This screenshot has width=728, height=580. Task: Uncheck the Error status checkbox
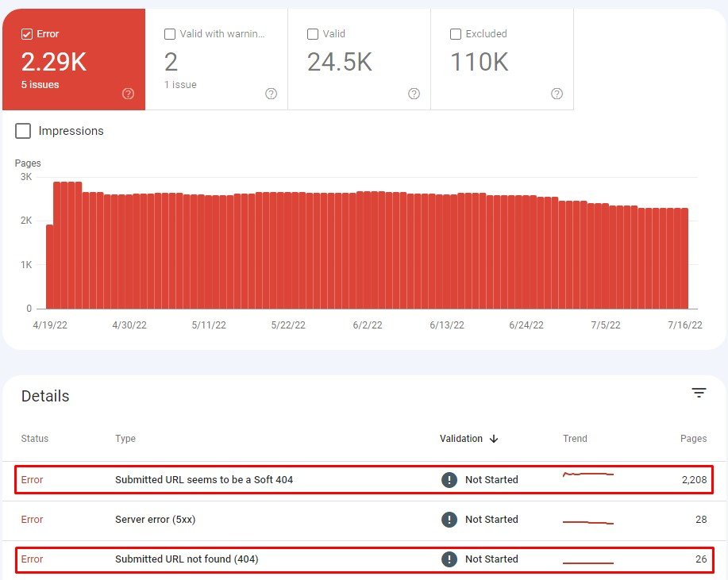pyautogui.click(x=27, y=34)
